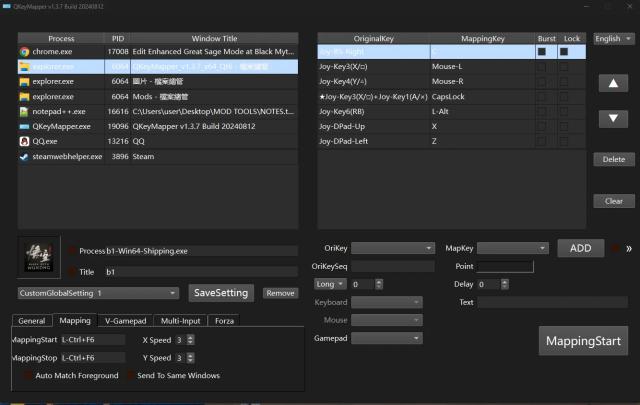Enable Send To Same Windows checkbox
This screenshot has height=405, width=640.
[130, 376]
